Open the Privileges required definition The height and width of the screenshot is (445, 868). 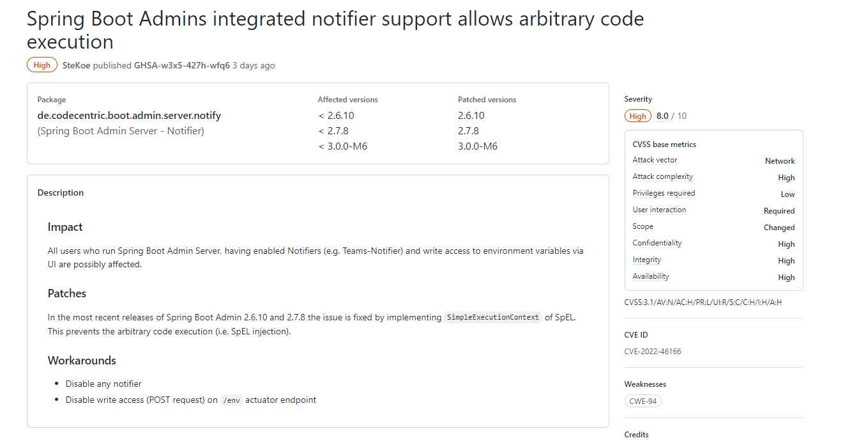tap(664, 193)
